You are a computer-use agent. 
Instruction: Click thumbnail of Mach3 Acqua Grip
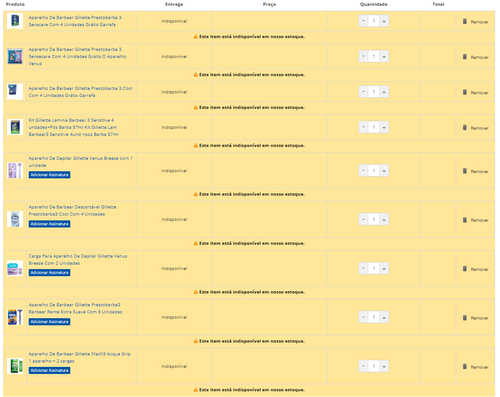[15, 366]
